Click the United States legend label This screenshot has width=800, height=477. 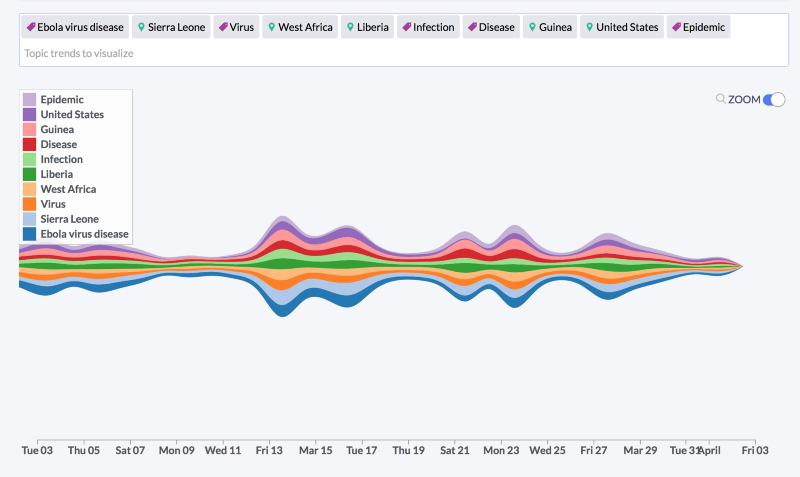point(72,114)
